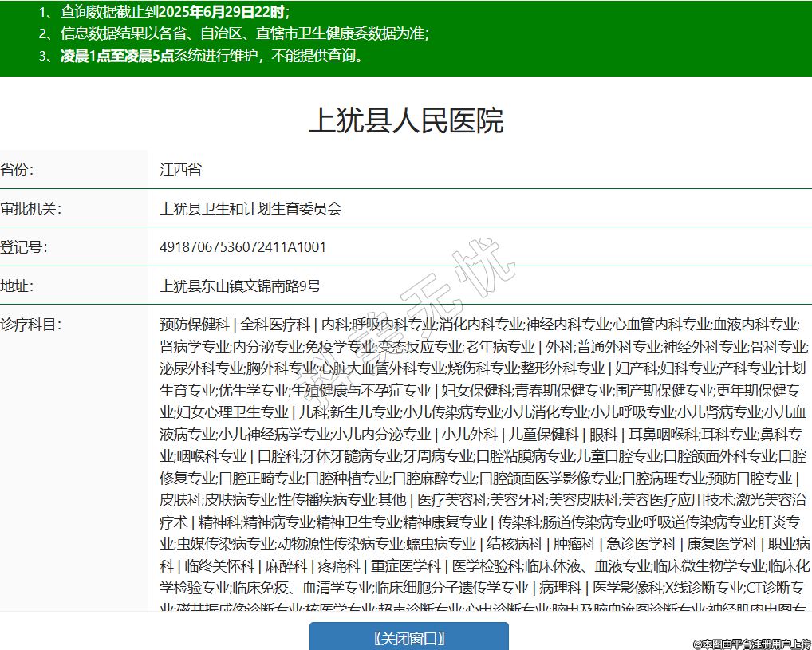This screenshot has width=812, height=650.
Task: Select the province value 江西省
Action: tap(180, 170)
